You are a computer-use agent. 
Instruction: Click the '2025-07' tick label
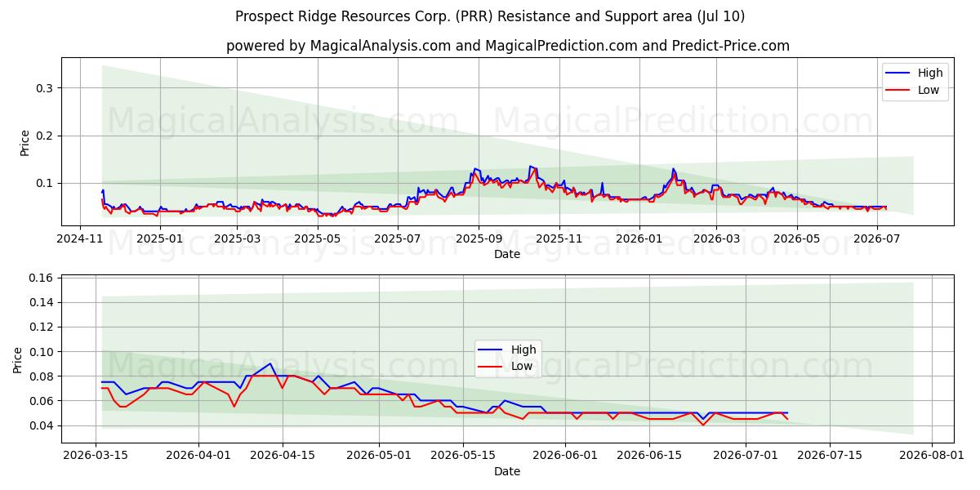point(397,238)
